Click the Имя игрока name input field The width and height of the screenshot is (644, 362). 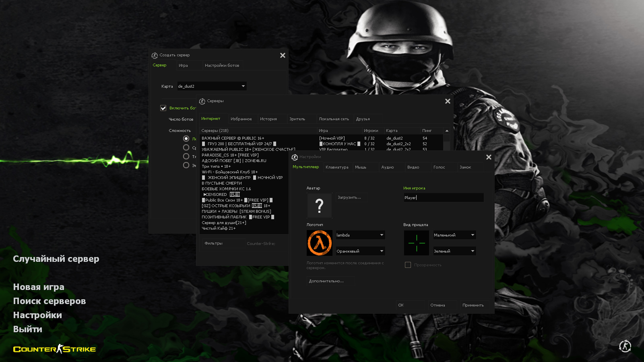point(443,198)
